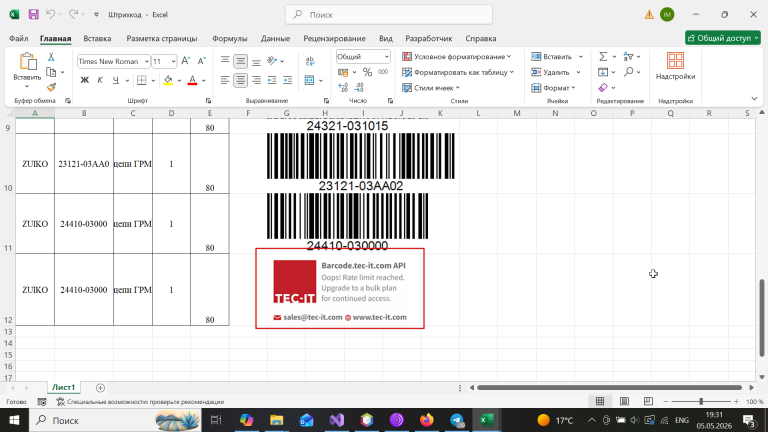Undo the last action
768x432 pixels.
pyautogui.click(x=50, y=14)
